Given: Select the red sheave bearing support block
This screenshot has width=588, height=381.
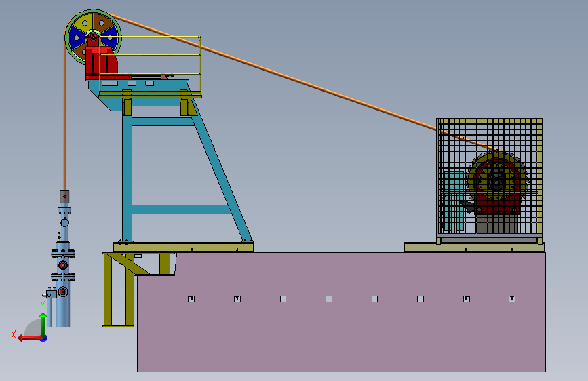Looking at the screenshot, I should pos(101,62).
